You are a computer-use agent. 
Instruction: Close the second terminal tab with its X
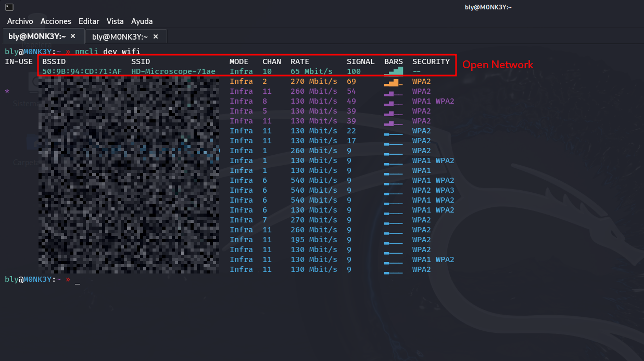click(x=155, y=36)
